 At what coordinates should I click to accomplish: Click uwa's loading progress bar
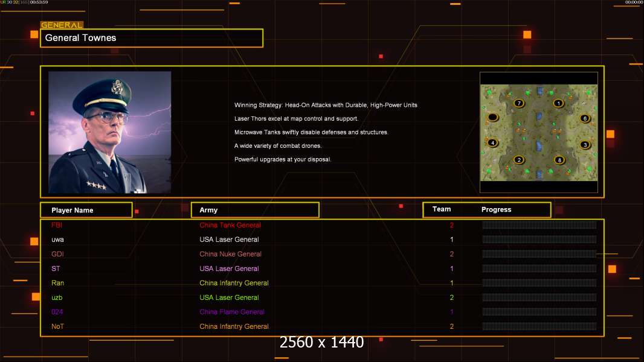[x=539, y=240]
